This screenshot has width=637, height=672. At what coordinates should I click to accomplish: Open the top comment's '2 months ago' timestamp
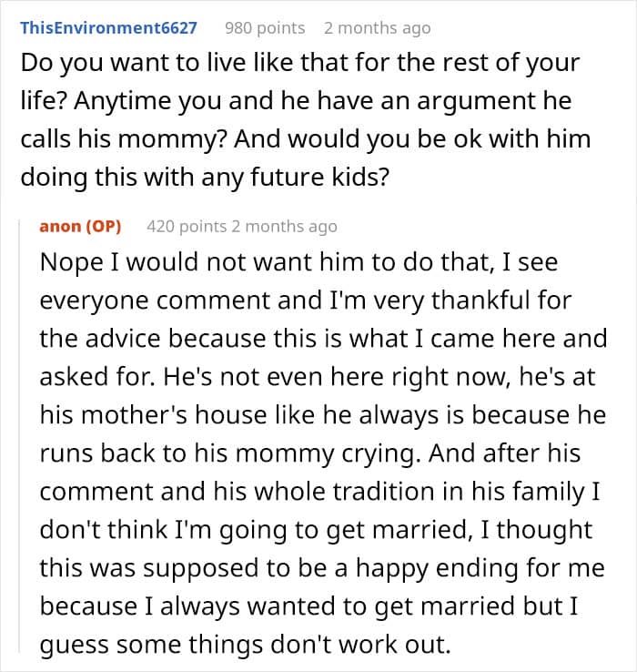[x=377, y=27]
